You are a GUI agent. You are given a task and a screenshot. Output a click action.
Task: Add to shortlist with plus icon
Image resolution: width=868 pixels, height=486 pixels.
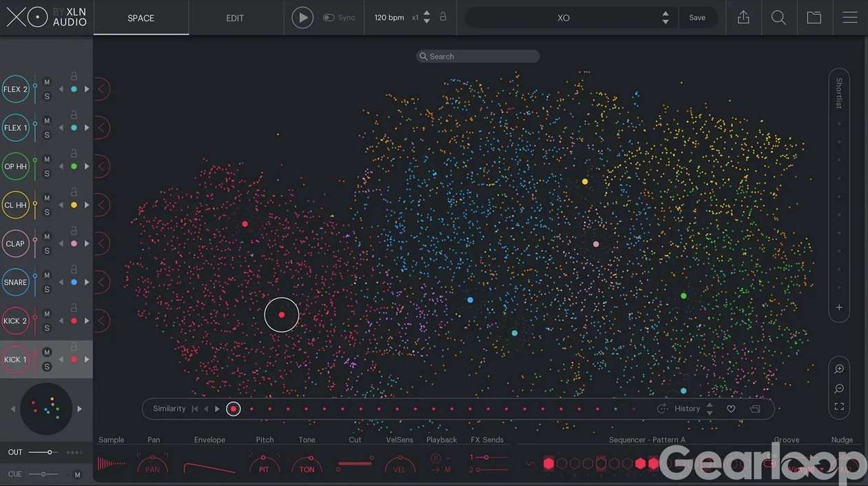point(839,307)
